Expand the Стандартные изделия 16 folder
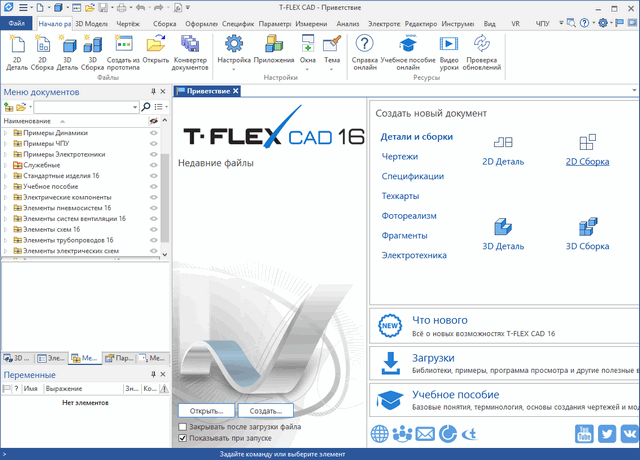The height and width of the screenshot is (460, 640). 6,176
